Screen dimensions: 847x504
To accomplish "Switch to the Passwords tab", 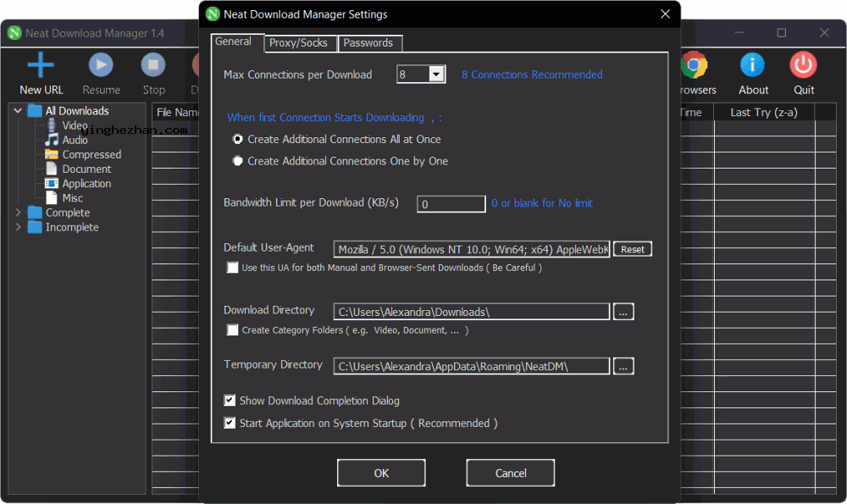I will coord(369,43).
